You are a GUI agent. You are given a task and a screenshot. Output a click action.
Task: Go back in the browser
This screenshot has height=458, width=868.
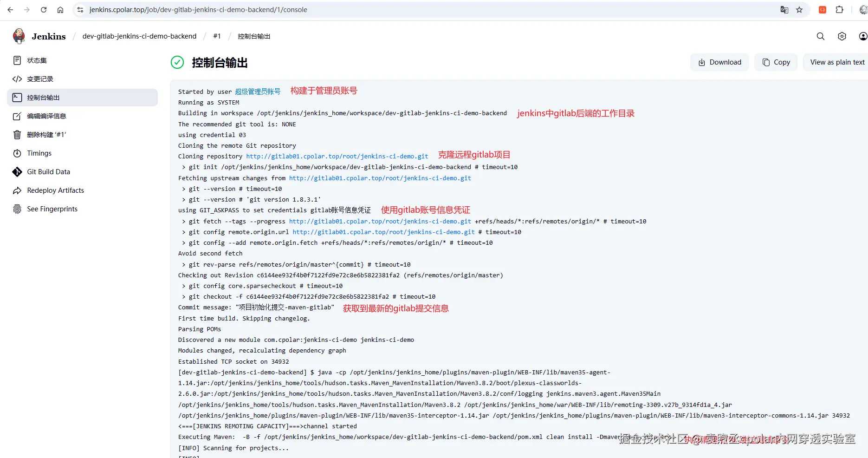pyautogui.click(x=10, y=10)
